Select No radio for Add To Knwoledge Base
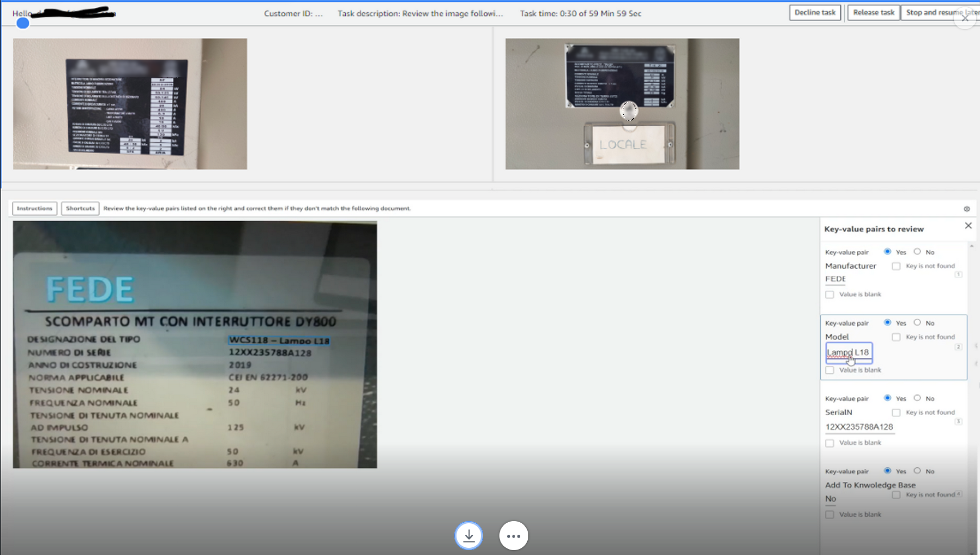Screen dimensions: 980x555 click(917, 471)
